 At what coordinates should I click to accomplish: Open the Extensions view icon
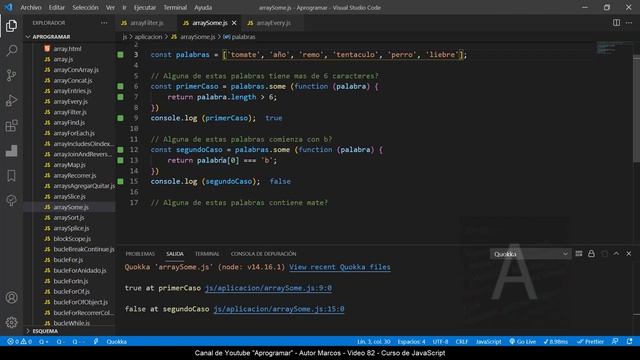coord(11,126)
